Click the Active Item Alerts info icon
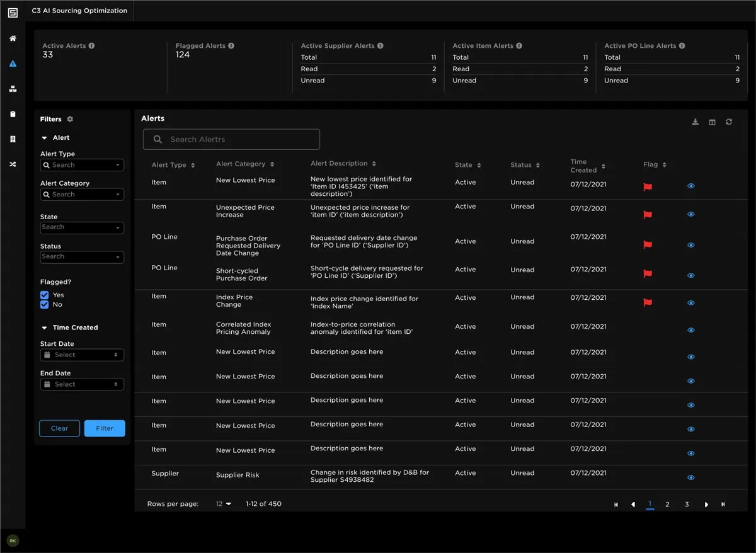The image size is (756, 553). coord(519,46)
